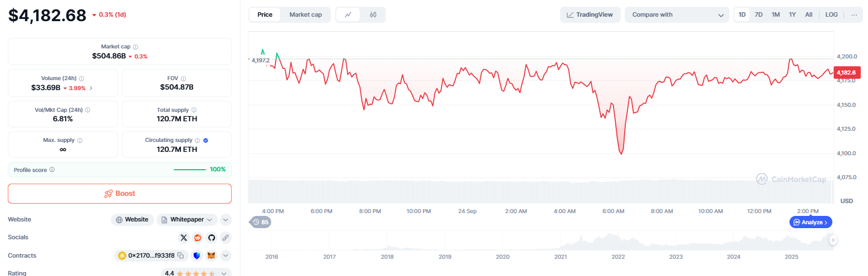This screenshot has height=276, width=868.
Task: Expand more contracts chevron
Action: 225,256
